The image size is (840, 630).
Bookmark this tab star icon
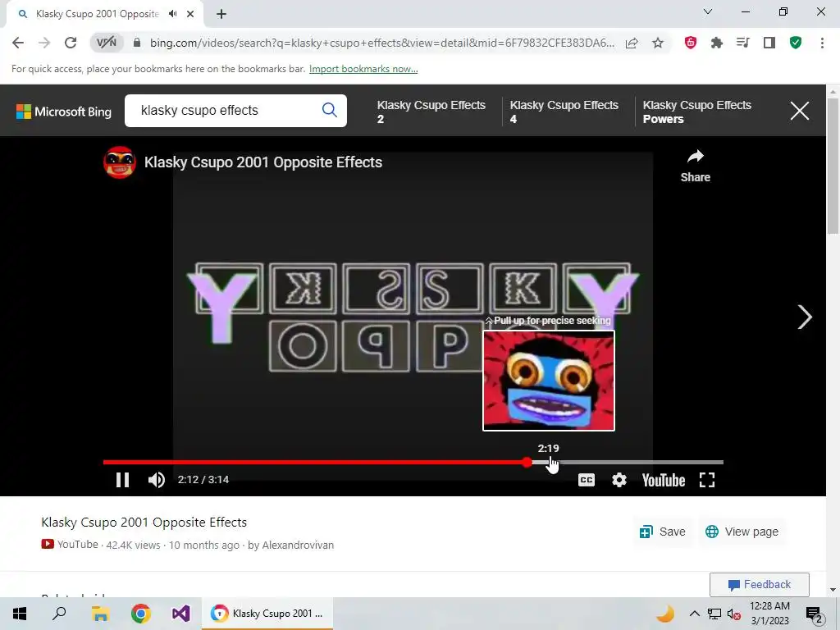coord(658,43)
